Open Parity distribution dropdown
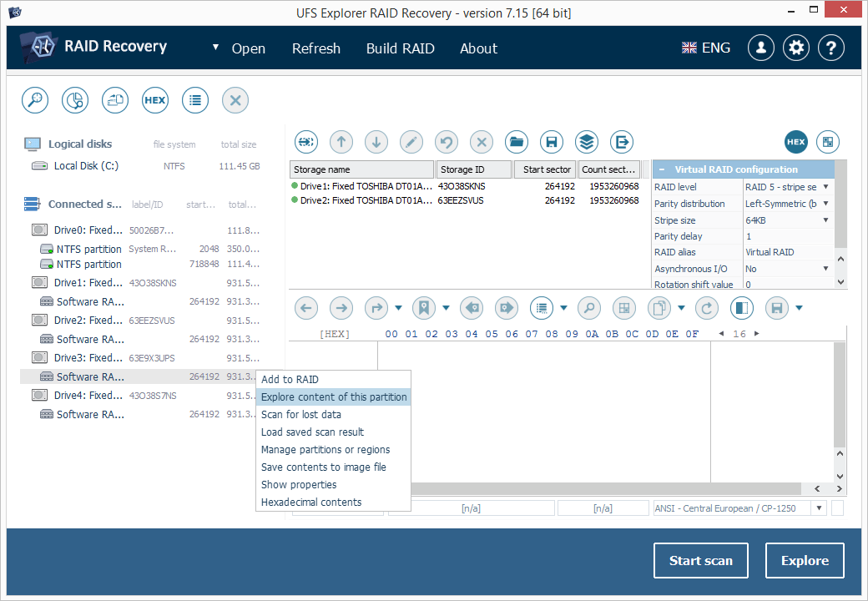The height and width of the screenshot is (601, 868). tap(826, 204)
